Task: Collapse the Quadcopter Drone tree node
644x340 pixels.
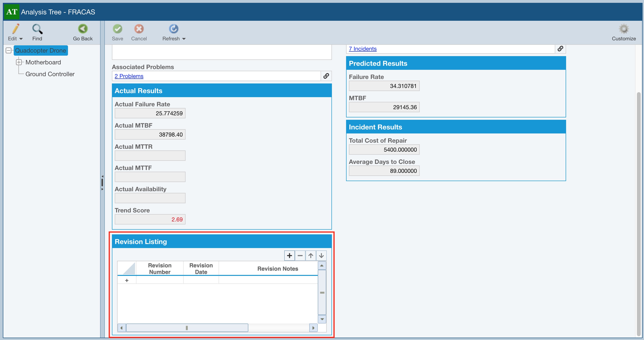Action: pyautogui.click(x=8, y=50)
